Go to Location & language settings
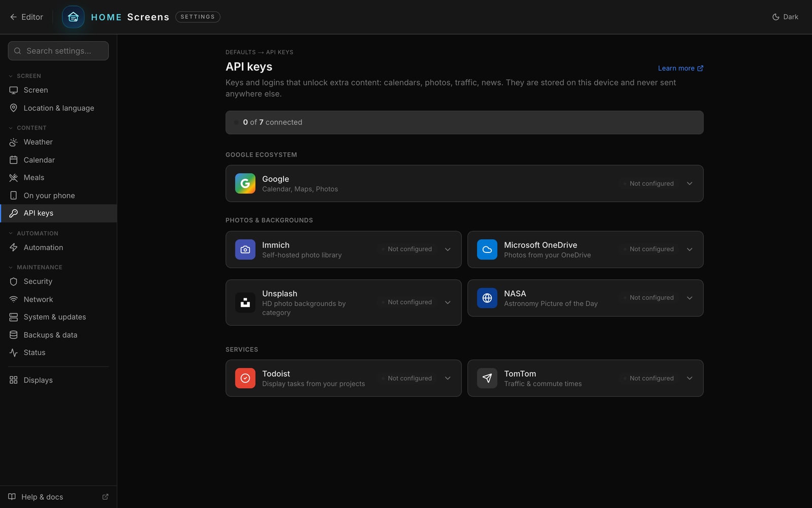This screenshot has width=812, height=508. tap(58, 108)
